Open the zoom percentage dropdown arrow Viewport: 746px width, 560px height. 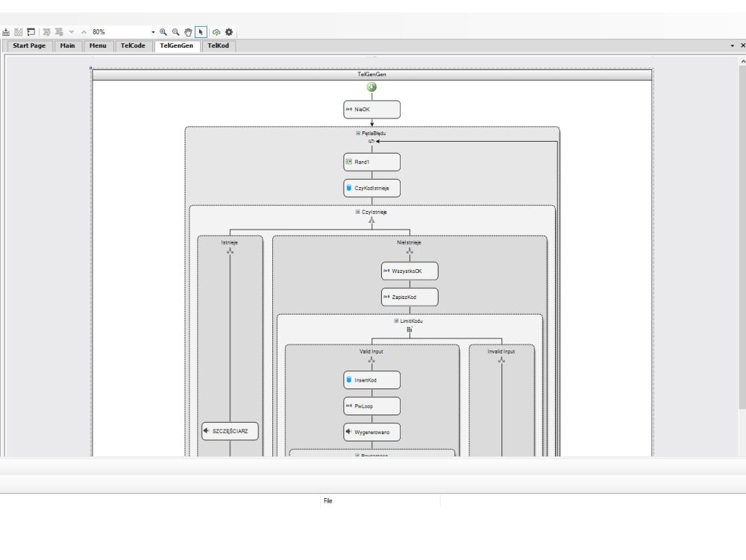pos(153,32)
